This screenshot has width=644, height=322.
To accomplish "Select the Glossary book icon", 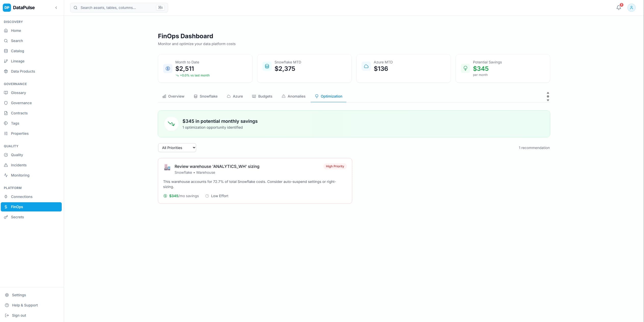I will pyautogui.click(x=6, y=92).
